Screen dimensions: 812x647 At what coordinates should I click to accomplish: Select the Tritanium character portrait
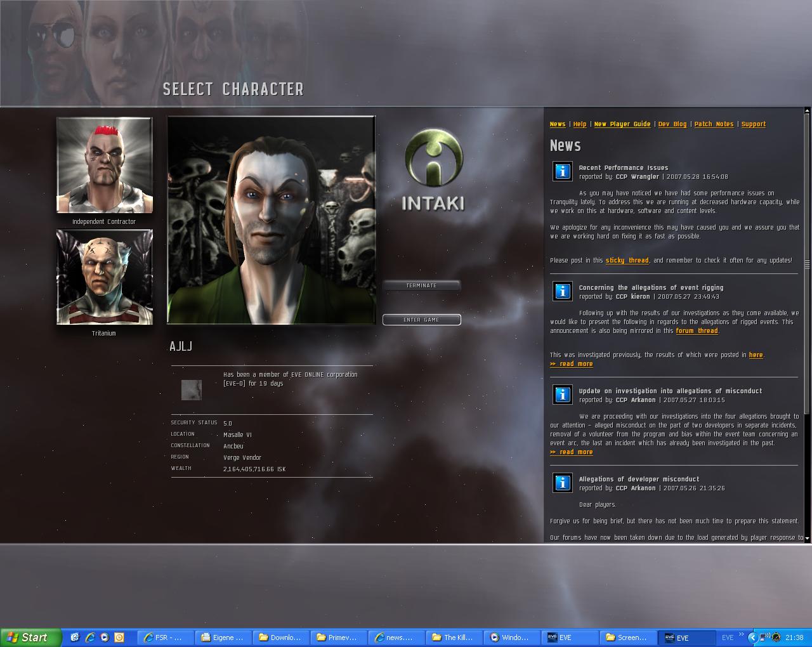(105, 277)
